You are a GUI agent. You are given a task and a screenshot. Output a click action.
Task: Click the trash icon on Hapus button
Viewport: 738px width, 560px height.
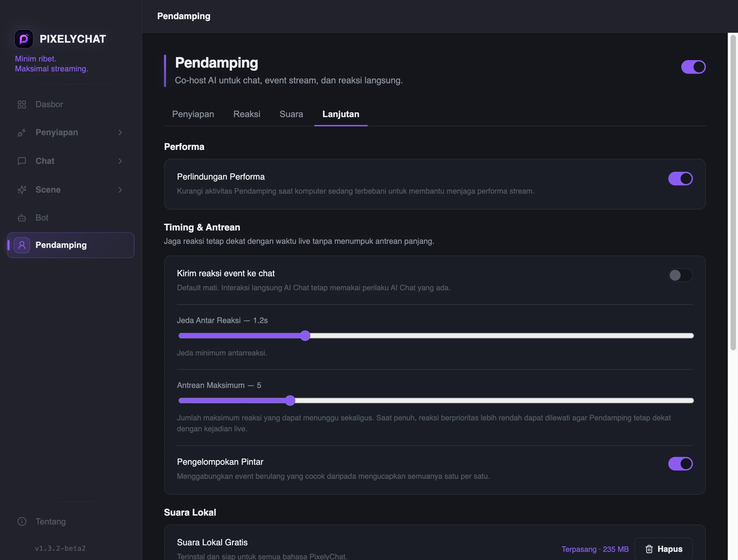pos(649,549)
